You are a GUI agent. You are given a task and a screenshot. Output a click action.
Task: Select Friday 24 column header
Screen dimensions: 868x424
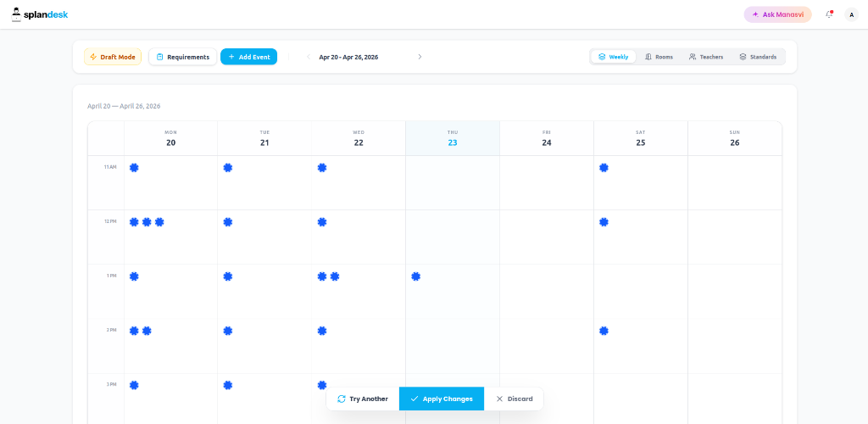coord(547,138)
